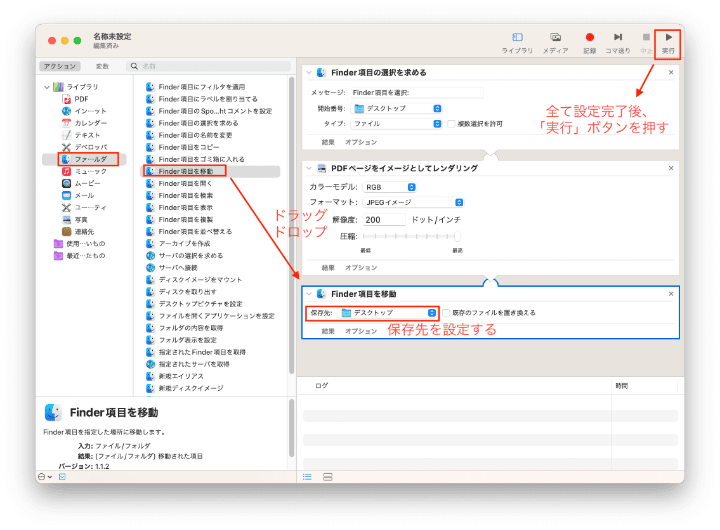Screen dimensions: 720x530
Task: Enable the 複数選択を許可 checkbox
Action: pos(451,124)
